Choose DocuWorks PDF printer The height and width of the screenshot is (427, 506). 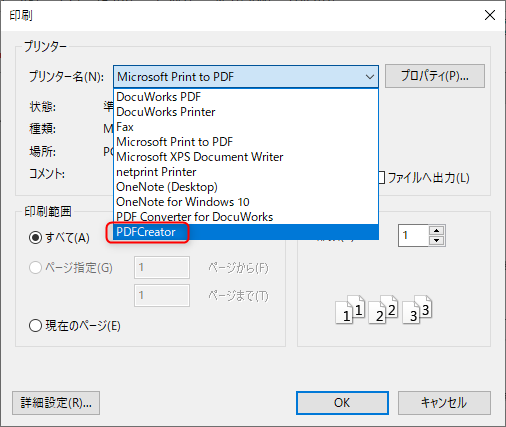(x=246, y=97)
